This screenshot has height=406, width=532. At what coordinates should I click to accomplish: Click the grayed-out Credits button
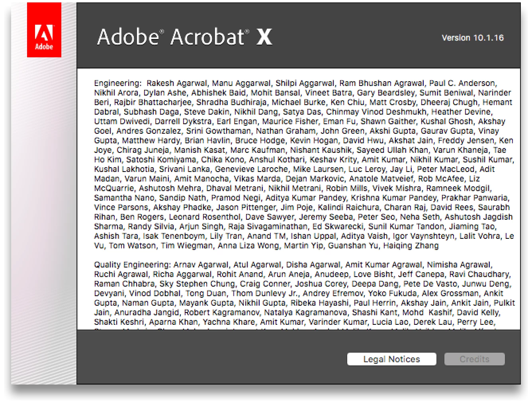point(474,359)
